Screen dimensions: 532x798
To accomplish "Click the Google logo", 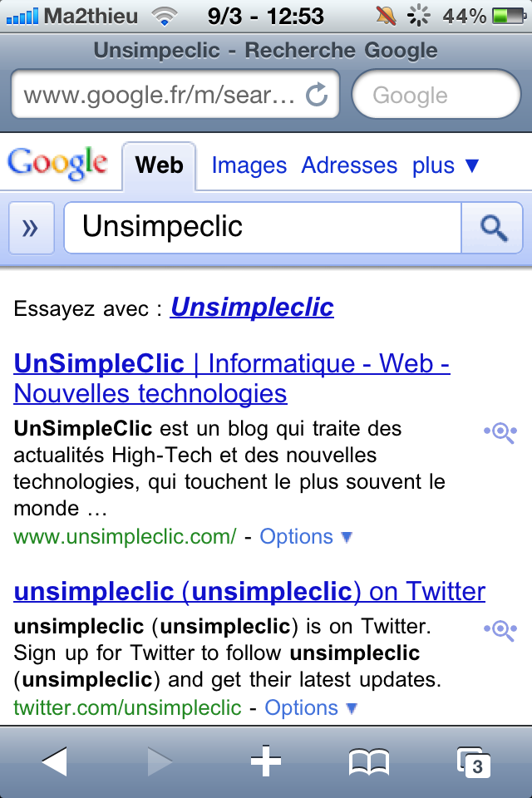I will click(x=57, y=164).
